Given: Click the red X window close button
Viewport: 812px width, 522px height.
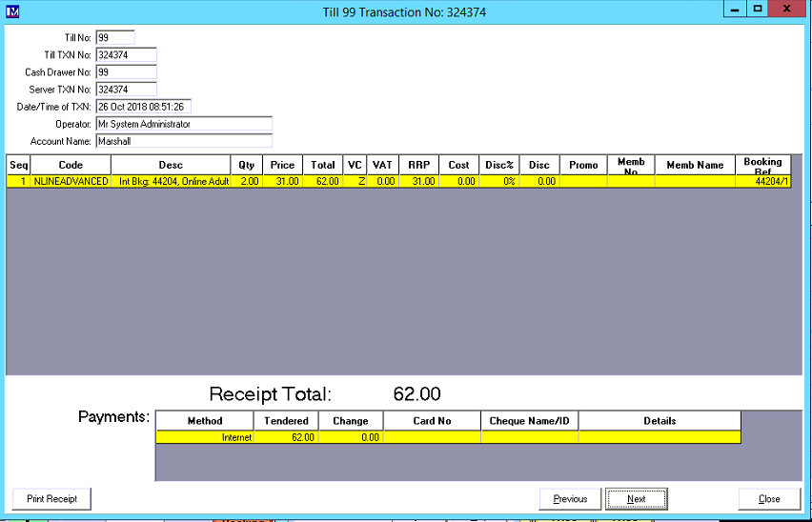Looking at the screenshot, I should click(787, 9).
